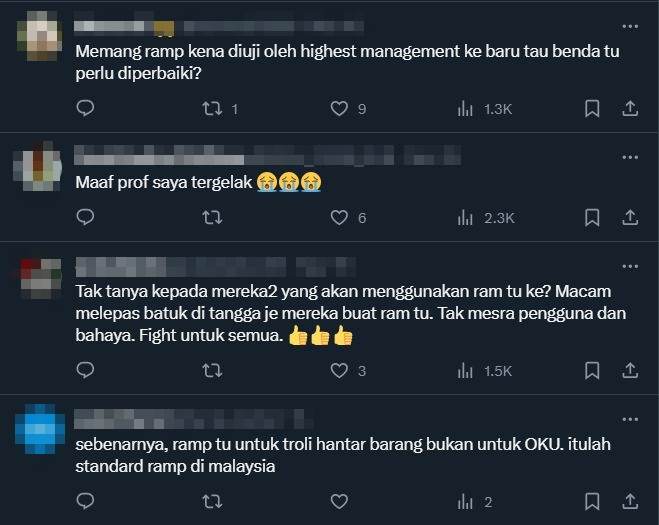Bookmark the 'Memang ramp kena diuji' tweet

tap(592, 109)
